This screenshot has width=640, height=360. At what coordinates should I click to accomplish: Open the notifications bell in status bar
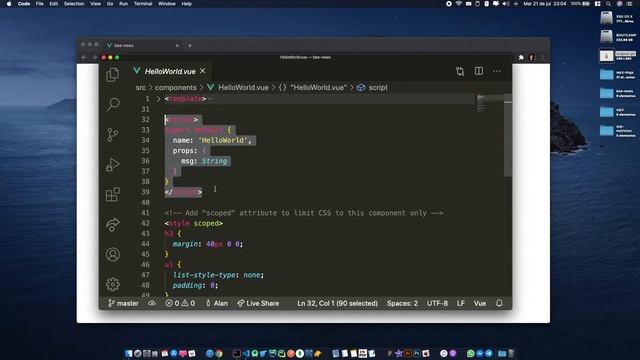click(499, 303)
